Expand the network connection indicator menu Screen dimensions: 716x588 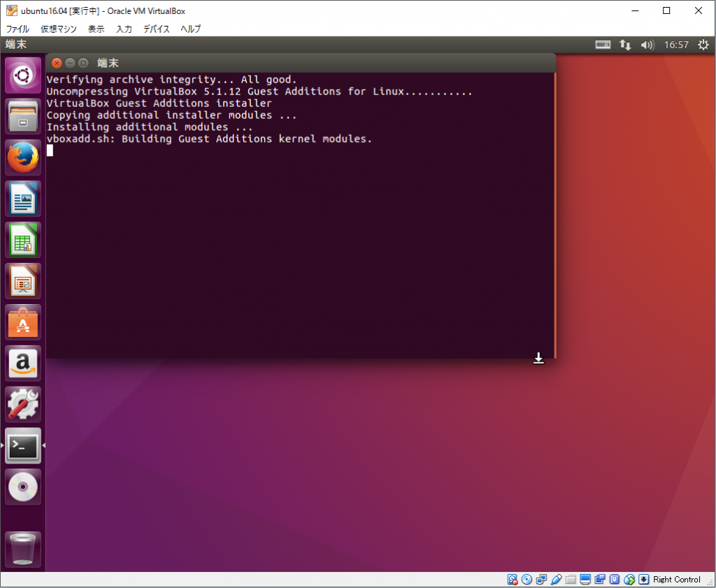625,45
